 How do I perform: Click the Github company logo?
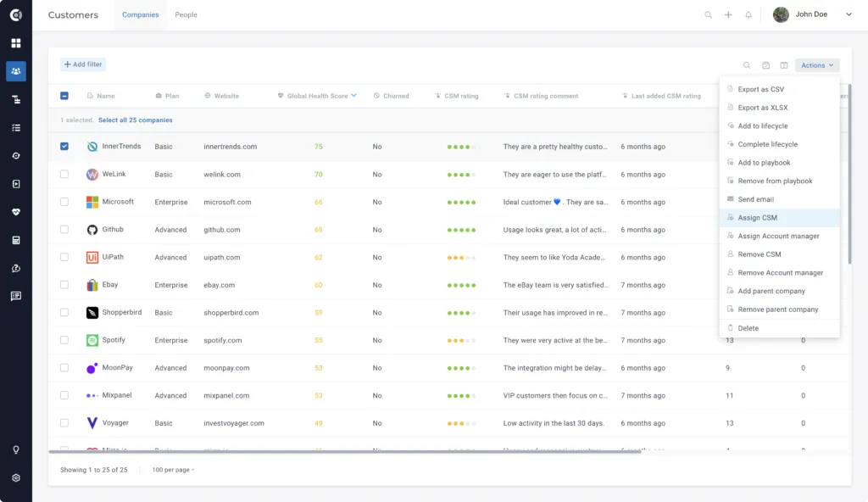click(92, 230)
